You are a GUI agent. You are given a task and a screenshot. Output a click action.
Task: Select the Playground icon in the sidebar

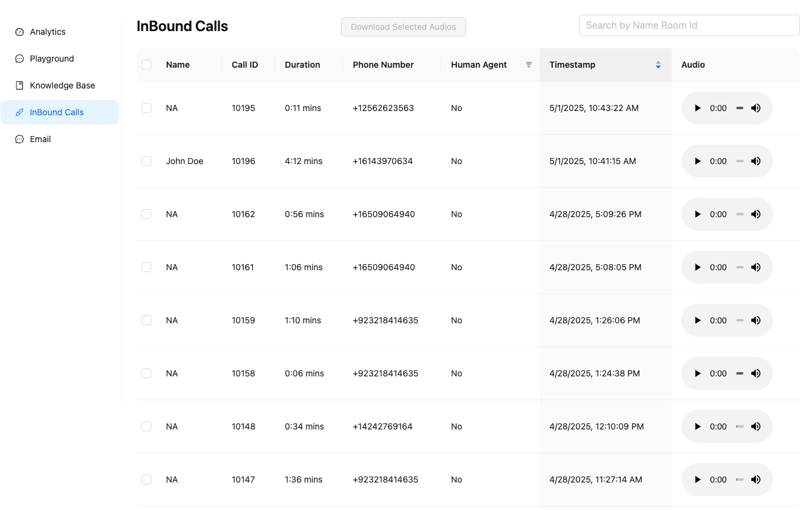(x=20, y=59)
